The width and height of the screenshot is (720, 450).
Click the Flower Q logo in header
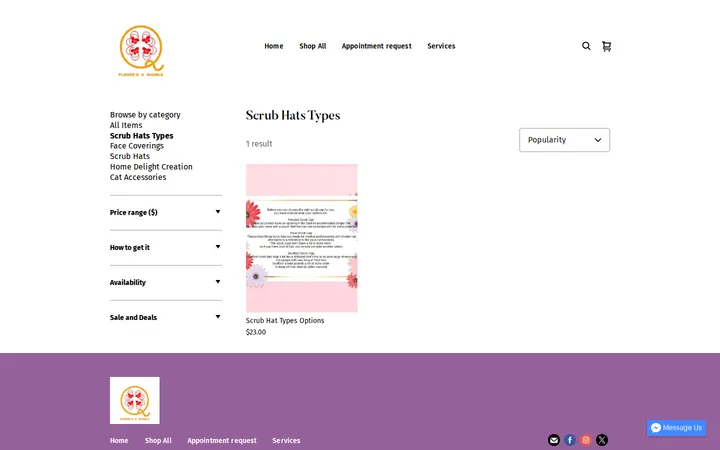coord(141,51)
